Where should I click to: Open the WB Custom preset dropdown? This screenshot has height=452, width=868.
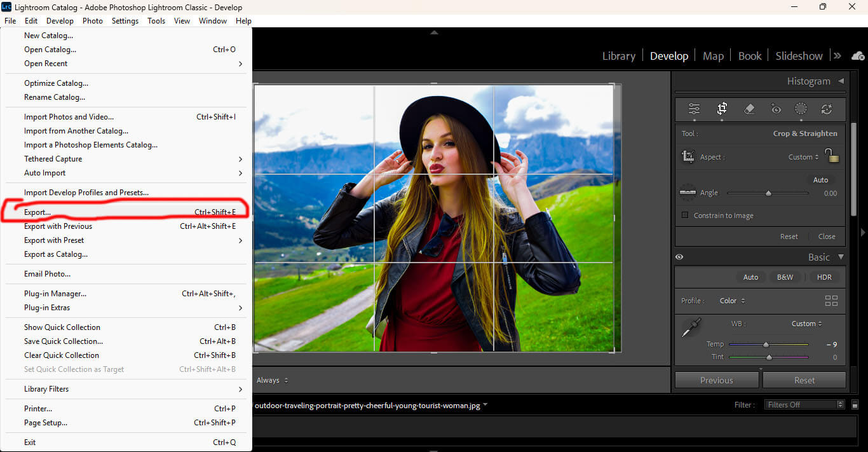[806, 324]
